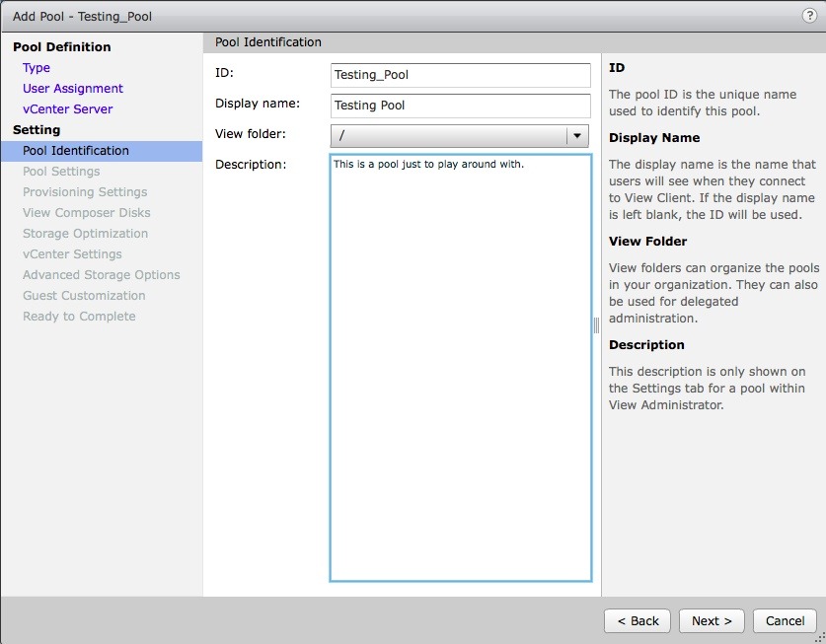Click the Next button
The width and height of the screenshot is (826, 644).
tap(712, 620)
